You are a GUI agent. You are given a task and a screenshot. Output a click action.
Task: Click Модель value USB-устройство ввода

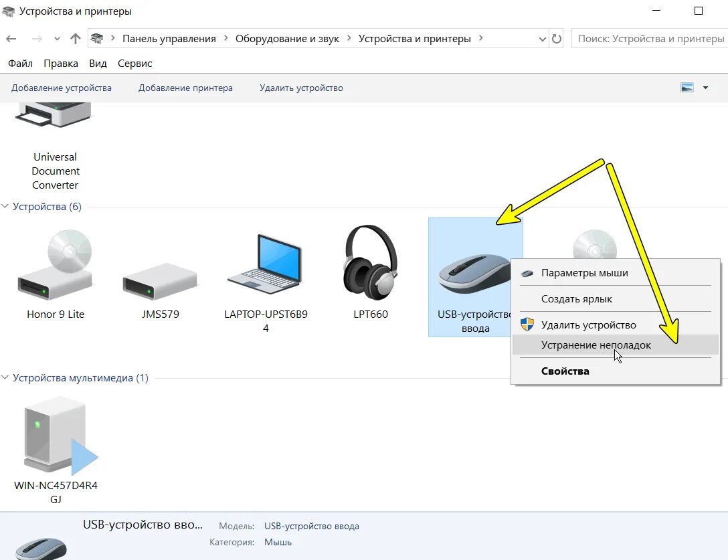[312, 526]
